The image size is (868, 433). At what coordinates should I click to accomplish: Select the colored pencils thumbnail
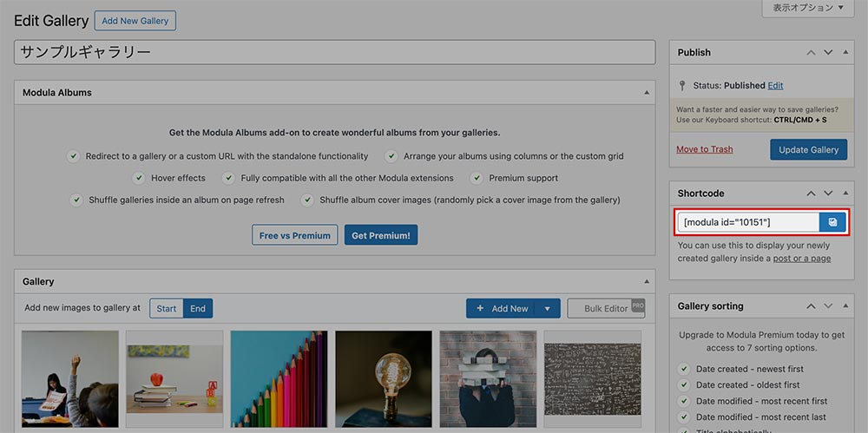click(279, 378)
